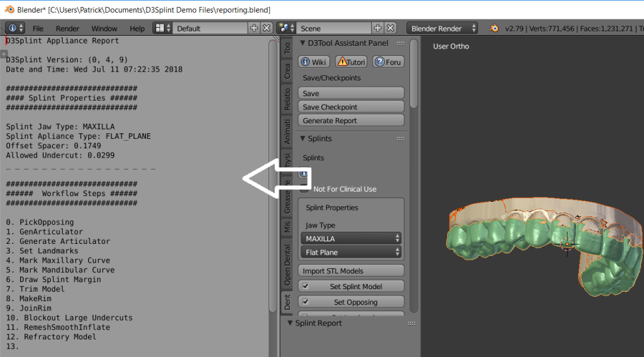
Task: Toggle the Set Opposing checkbox
Action: click(306, 302)
